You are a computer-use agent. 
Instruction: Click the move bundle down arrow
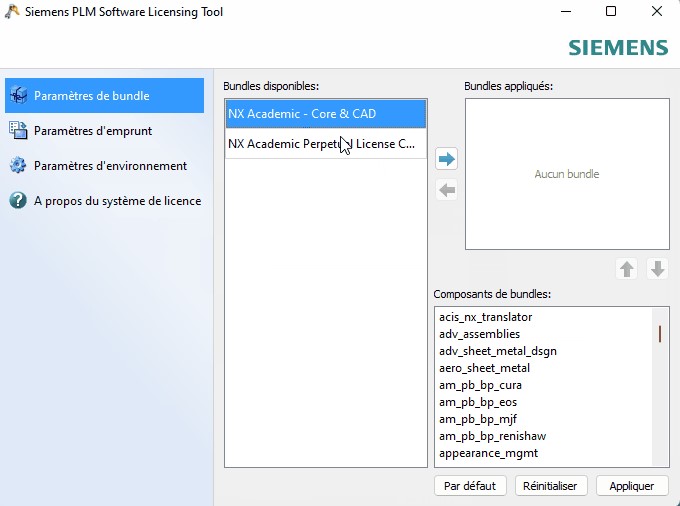(657, 269)
